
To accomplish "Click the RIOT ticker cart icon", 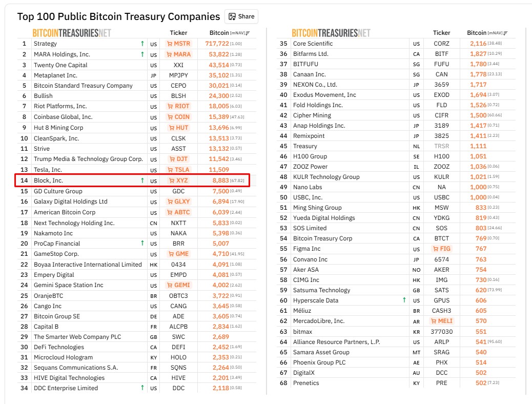I will tap(171, 106).
